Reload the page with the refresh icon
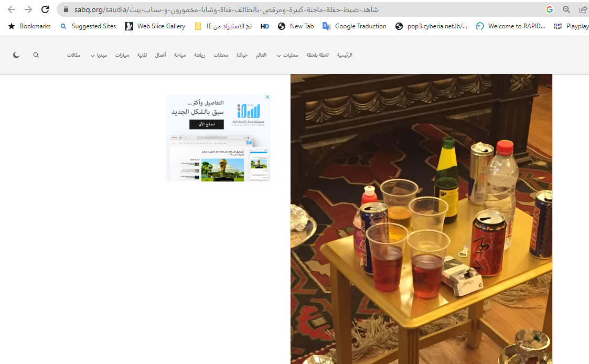Viewport: 589px width, 364px height. 45,9
